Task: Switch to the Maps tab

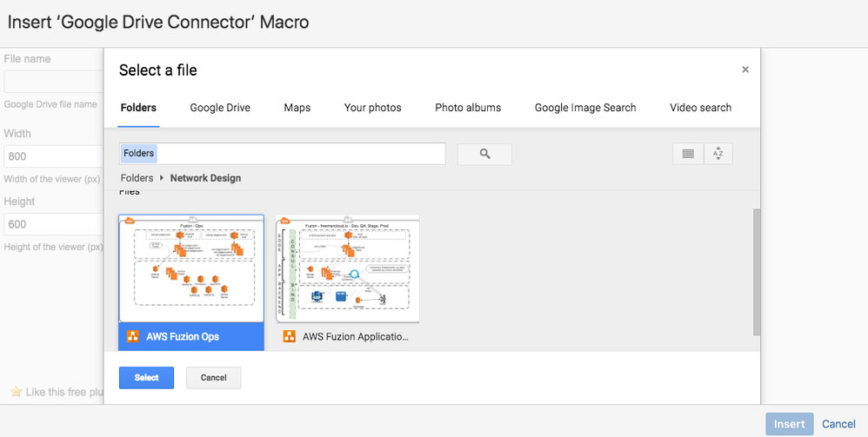Action: [297, 108]
